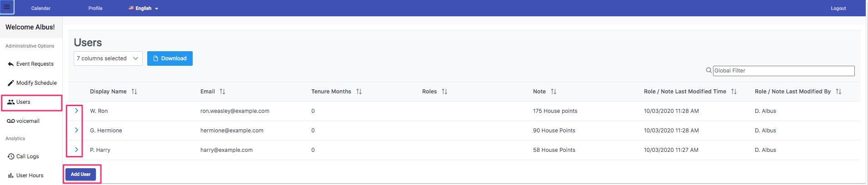The width and height of the screenshot is (868, 185).
Task: Sort by Display Name column icon
Action: (135, 92)
